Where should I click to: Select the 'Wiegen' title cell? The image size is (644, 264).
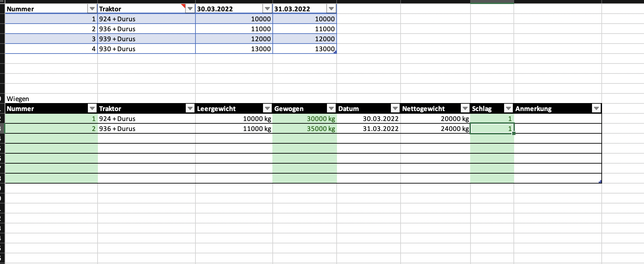point(51,99)
